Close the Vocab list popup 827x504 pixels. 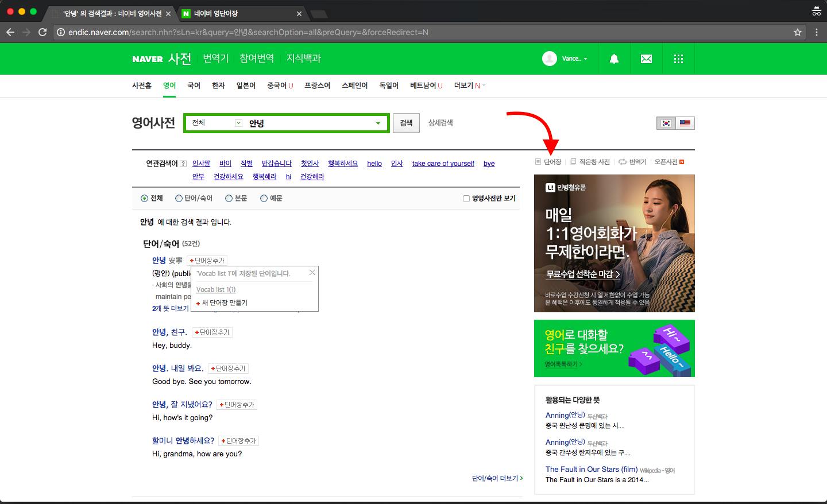312,273
